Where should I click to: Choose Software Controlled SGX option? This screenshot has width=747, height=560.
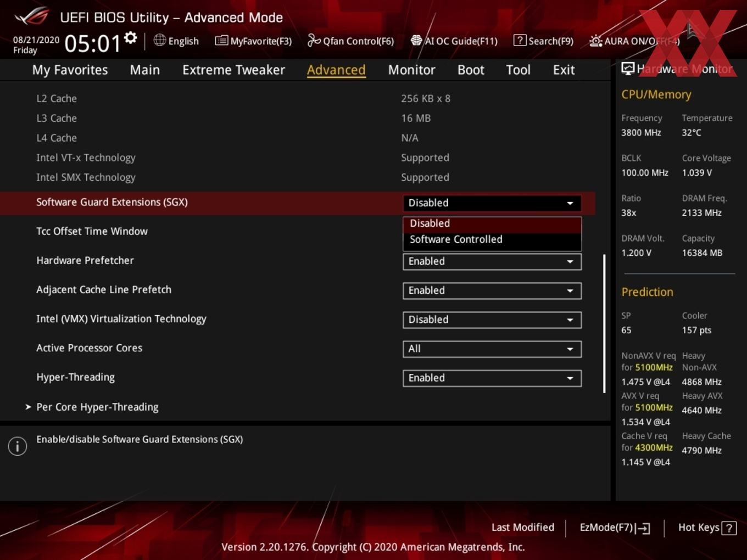(492, 239)
